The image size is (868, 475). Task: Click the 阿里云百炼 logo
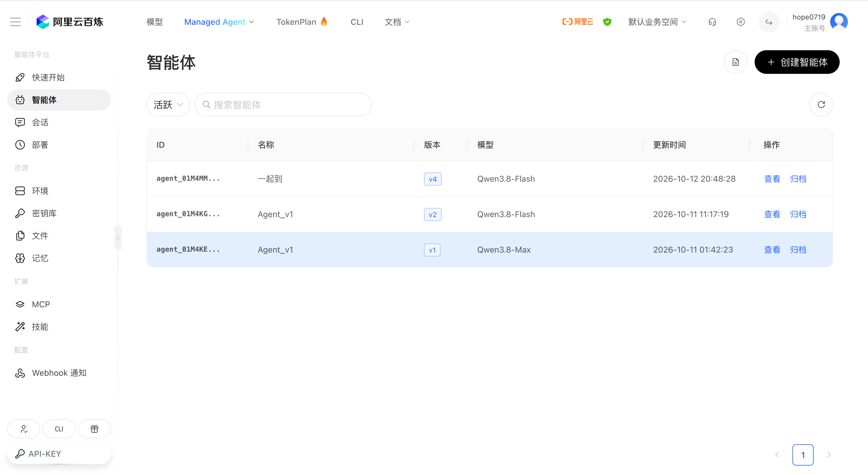pos(70,22)
